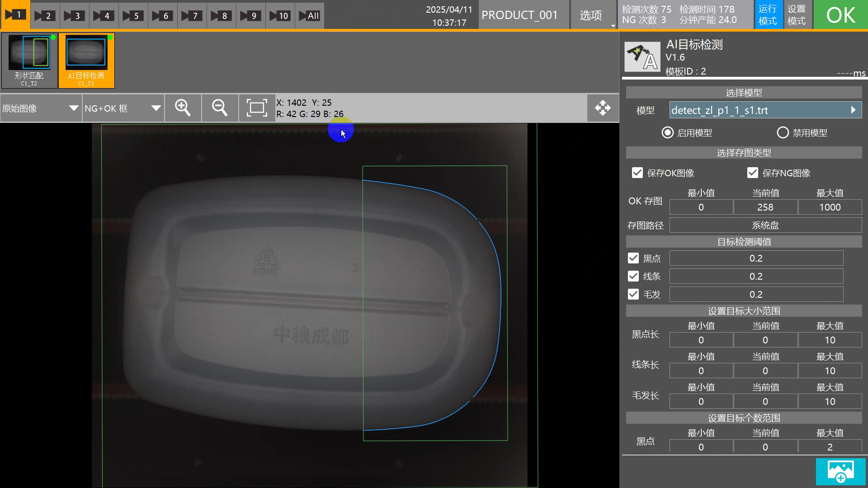
Task: Click the 系统盘 save path button
Action: tap(765, 225)
